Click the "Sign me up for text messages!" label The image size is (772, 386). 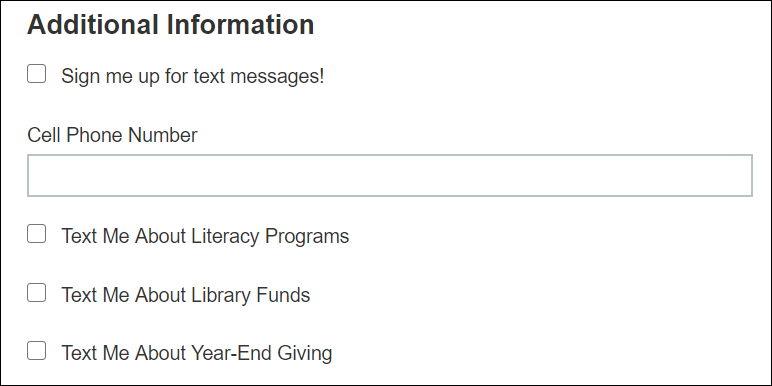193,76
